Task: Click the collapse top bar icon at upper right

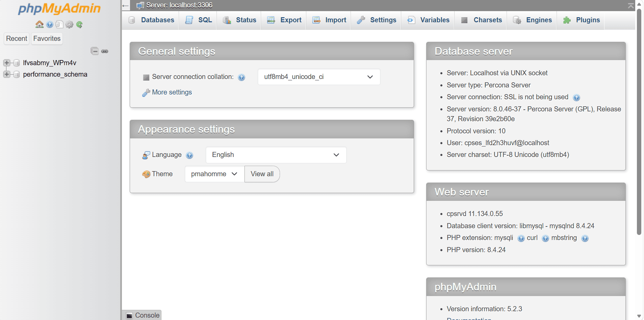Action: tap(630, 5)
